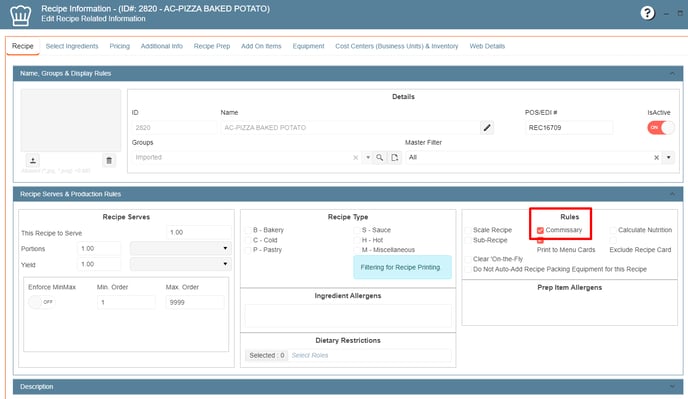Click the Min. Order input field
The height and width of the screenshot is (399, 688).
[126, 302]
